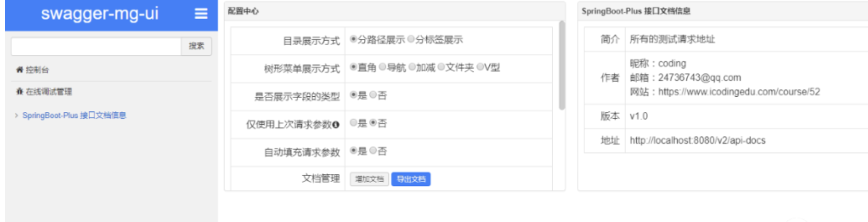
Task: Set 自动填充请求参数 to 否
Action: coord(373,151)
